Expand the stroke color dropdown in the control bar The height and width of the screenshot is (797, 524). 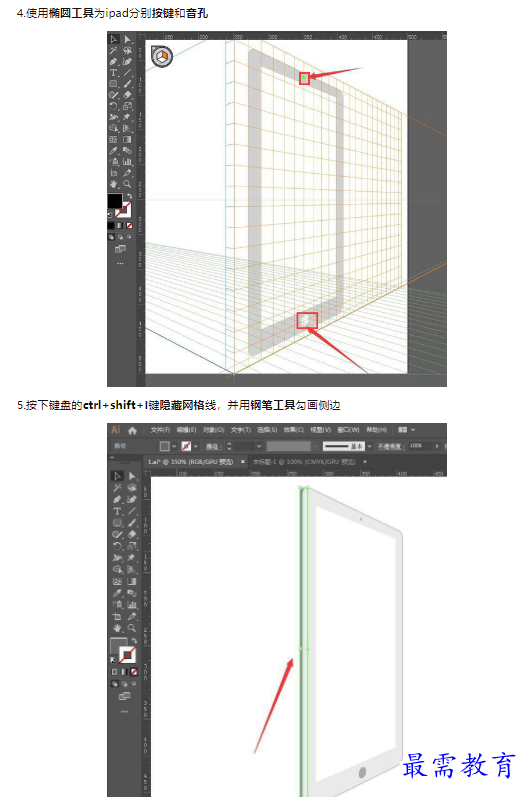pyautogui.click(x=196, y=446)
